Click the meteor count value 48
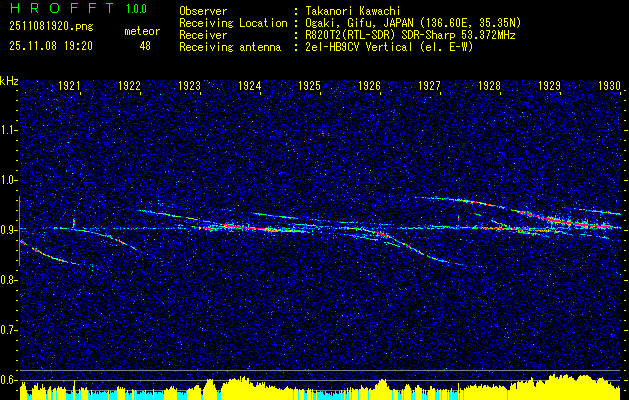The height and width of the screenshot is (400, 629). tap(145, 46)
